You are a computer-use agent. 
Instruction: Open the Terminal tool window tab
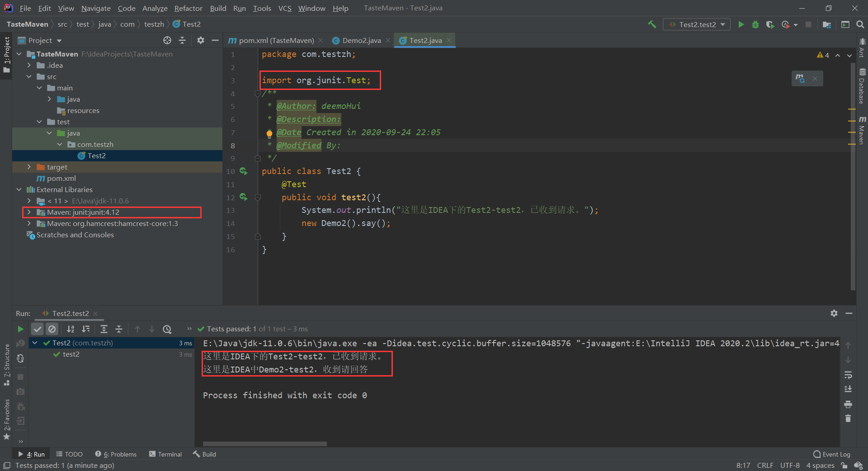point(165,454)
